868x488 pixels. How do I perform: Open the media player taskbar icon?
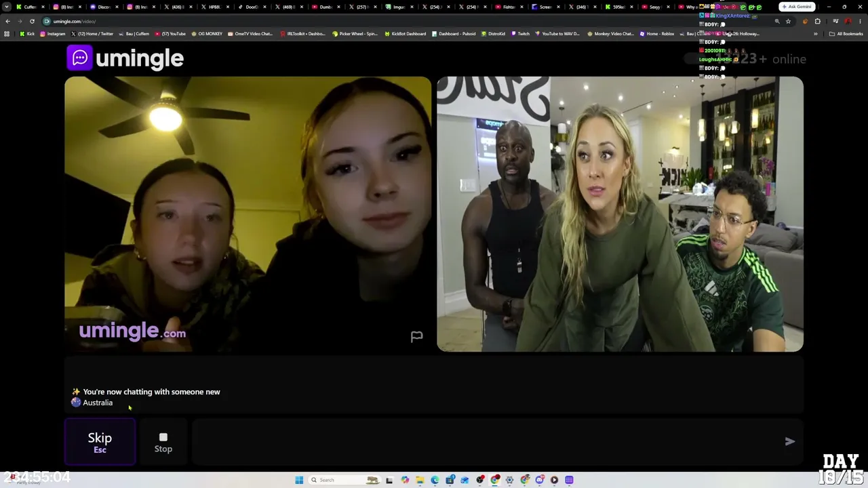(x=554, y=480)
